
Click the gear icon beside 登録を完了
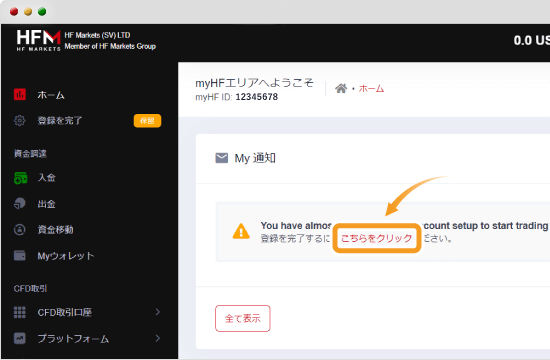(20, 120)
